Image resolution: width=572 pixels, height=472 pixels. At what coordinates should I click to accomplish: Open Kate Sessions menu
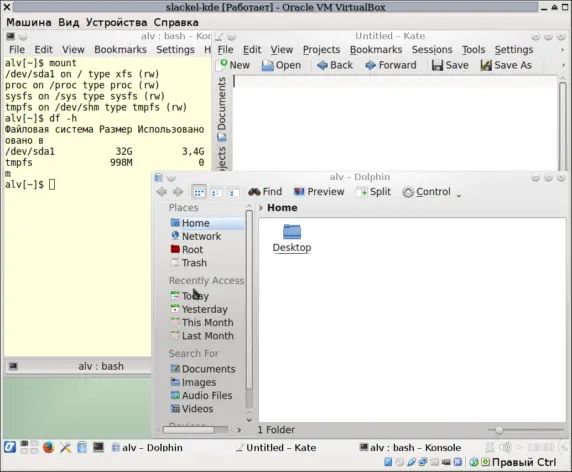point(432,50)
